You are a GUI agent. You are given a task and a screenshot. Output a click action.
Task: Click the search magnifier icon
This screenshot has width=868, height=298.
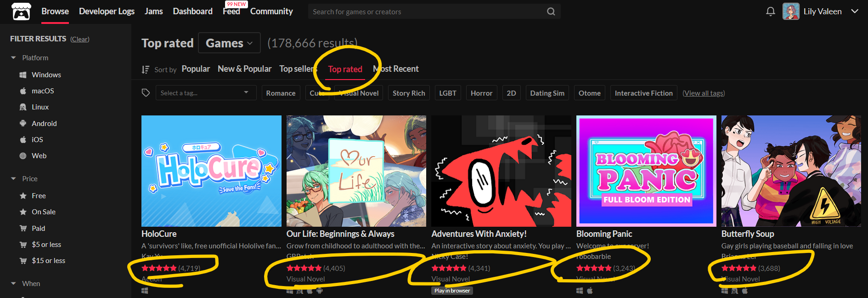[551, 11]
